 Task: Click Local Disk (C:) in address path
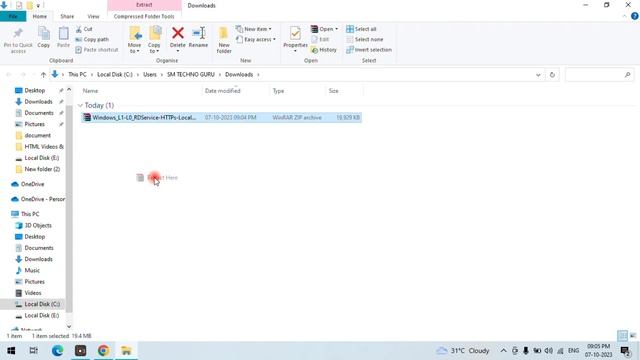click(115, 75)
